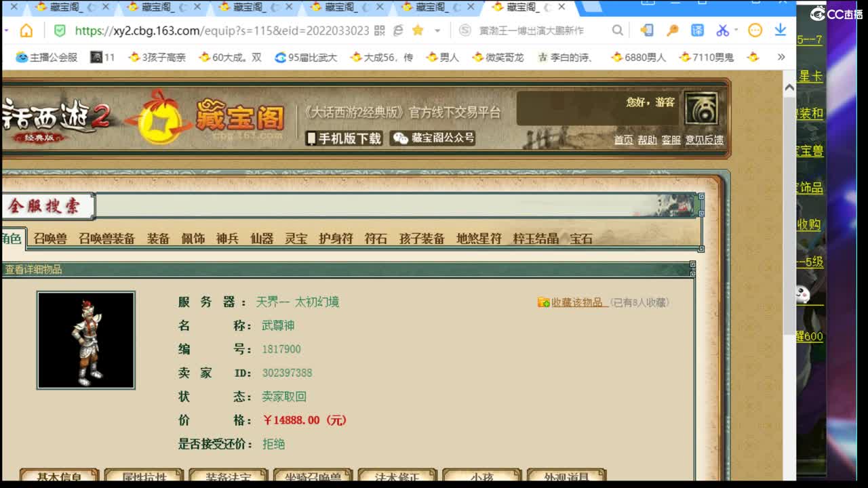Open bookmark 大成56，传
The width and height of the screenshot is (868, 488).
tap(382, 58)
